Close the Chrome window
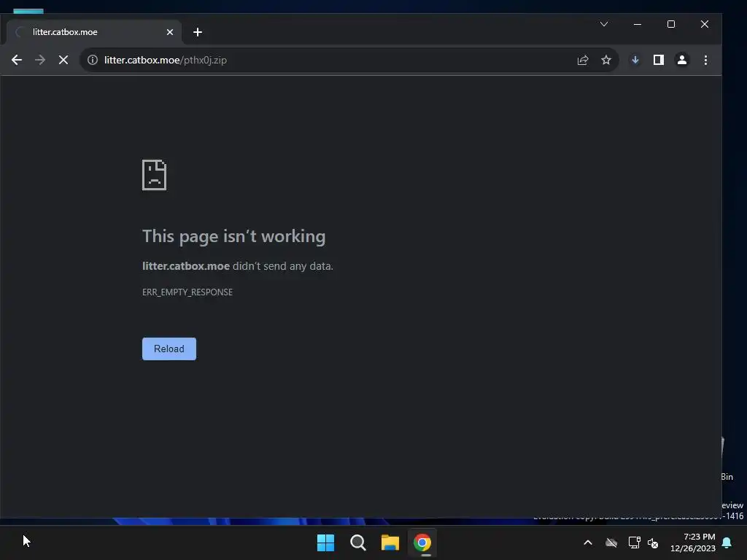This screenshot has height=560, width=747. click(705, 24)
